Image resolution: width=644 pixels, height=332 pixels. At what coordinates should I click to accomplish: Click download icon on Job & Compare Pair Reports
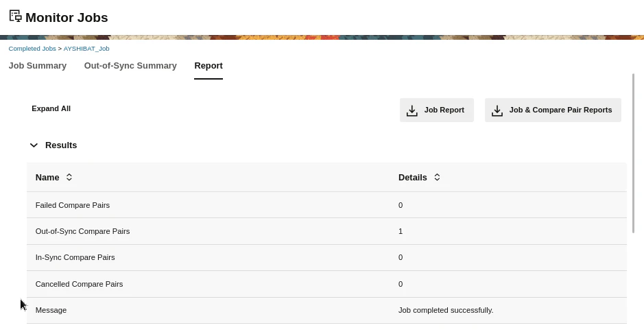click(497, 110)
